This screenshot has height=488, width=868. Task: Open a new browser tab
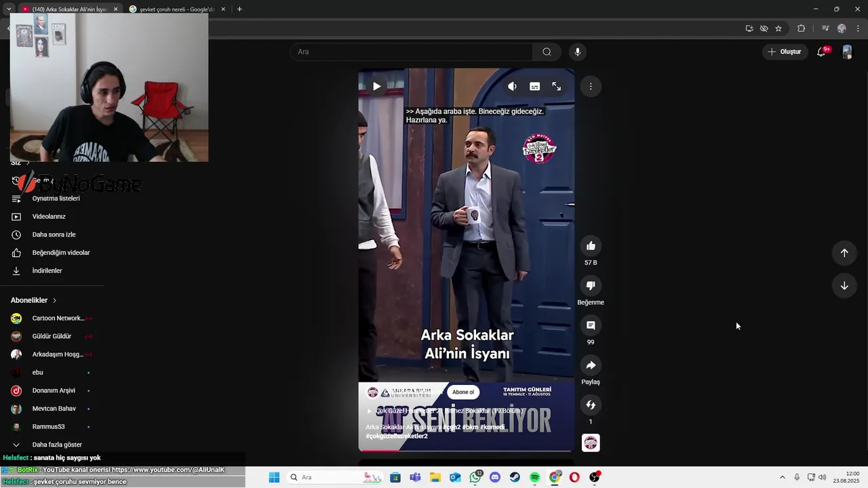coord(239,9)
